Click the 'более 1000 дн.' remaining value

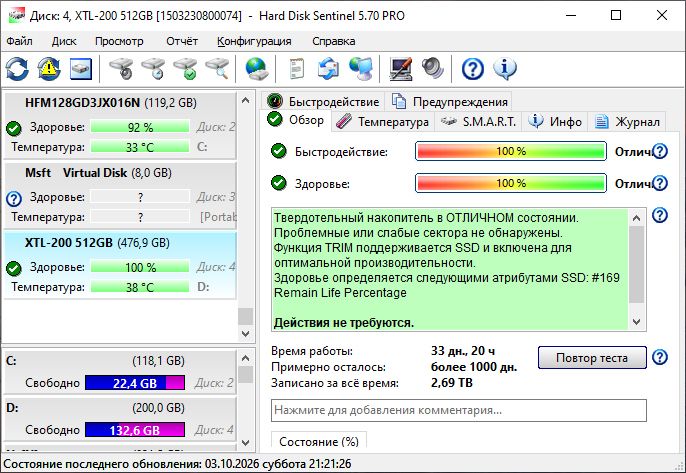pos(474,367)
